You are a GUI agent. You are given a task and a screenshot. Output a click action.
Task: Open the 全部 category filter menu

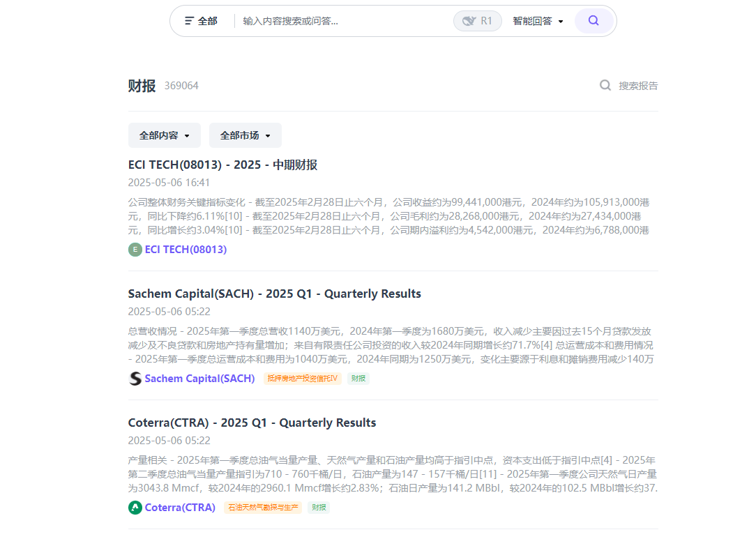tap(201, 21)
